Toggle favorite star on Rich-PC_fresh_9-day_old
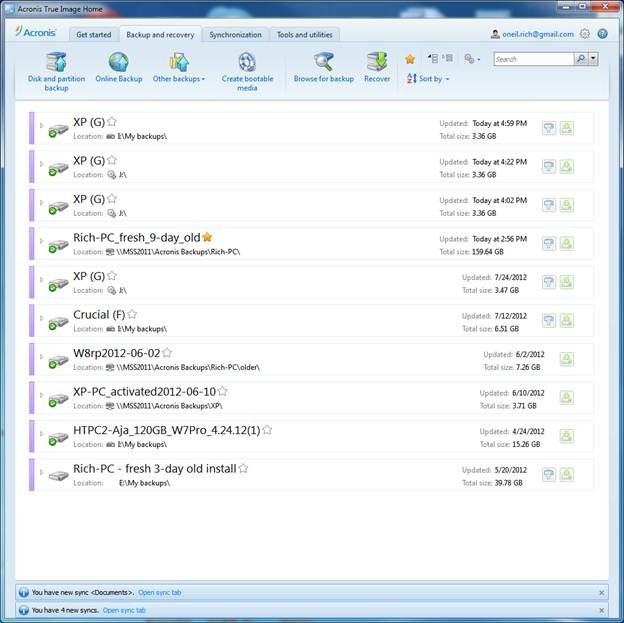Screen dimensions: 624x623 pos(207,237)
